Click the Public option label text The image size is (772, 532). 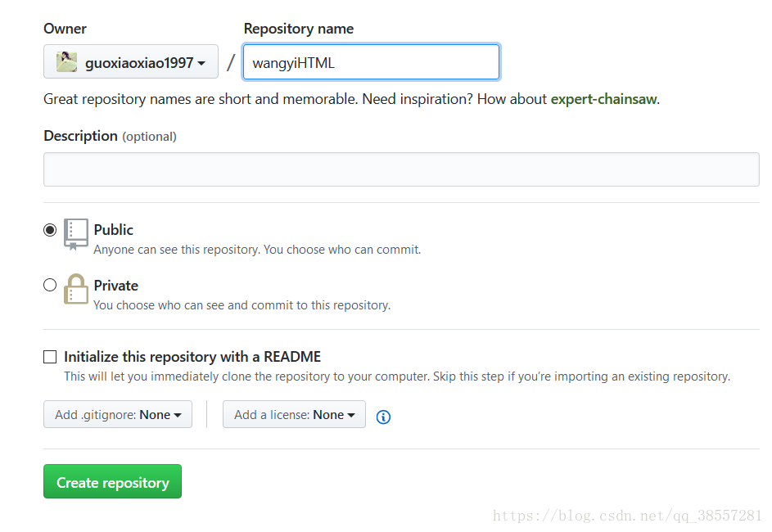(x=113, y=230)
